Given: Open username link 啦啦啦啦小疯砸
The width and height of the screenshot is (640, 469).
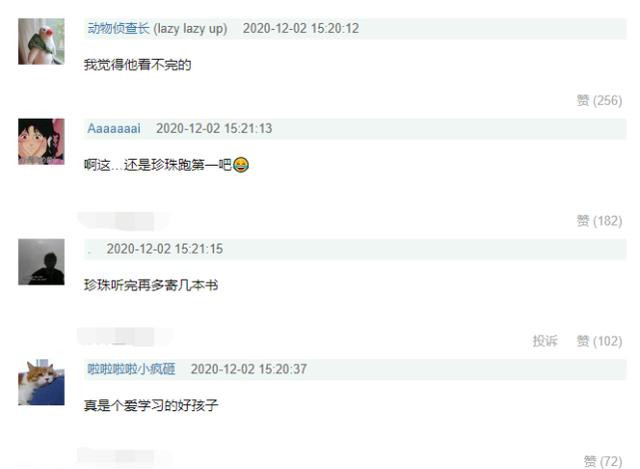Looking at the screenshot, I should tap(131, 369).
